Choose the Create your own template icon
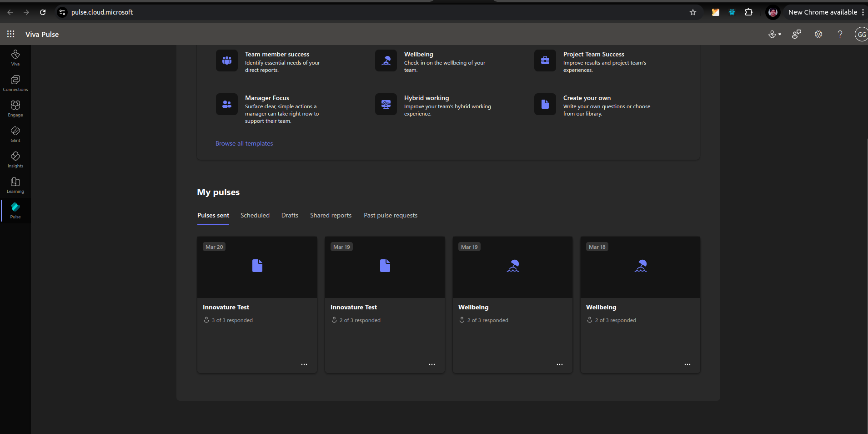Screen dimensions: 868x434 tap(545, 104)
